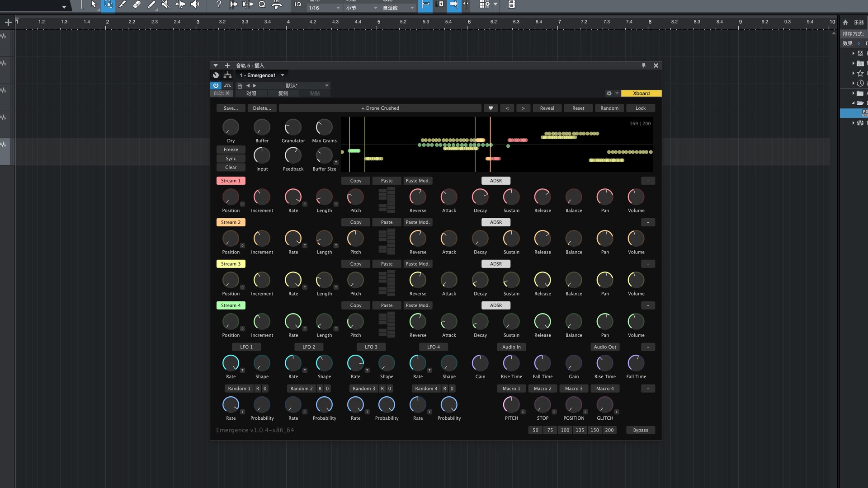Select the Eraser tool

(137, 5)
